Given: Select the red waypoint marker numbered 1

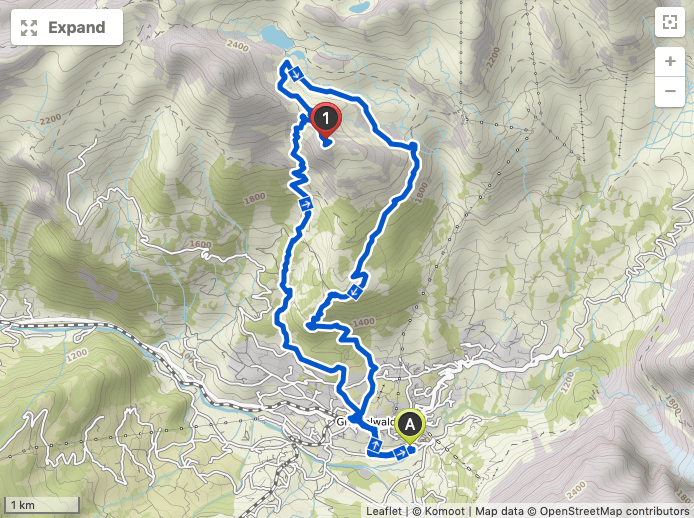Looking at the screenshot, I should (326, 120).
